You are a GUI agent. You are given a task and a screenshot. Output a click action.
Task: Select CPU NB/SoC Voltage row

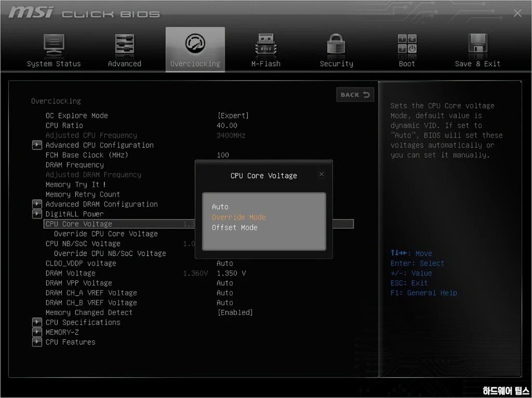(x=83, y=243)
